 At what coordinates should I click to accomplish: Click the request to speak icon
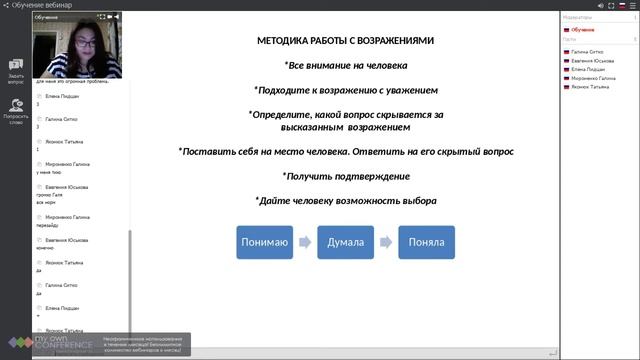pos(16,105)
